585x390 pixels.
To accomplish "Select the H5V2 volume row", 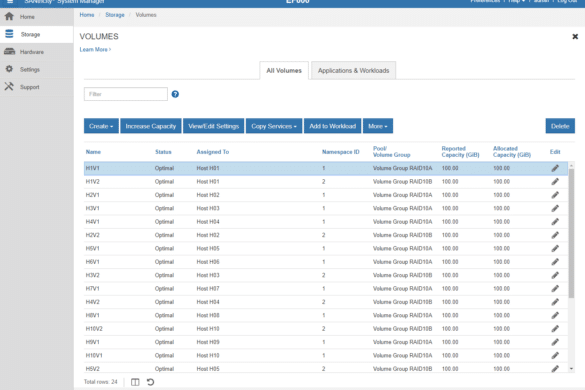I will 326,369.
